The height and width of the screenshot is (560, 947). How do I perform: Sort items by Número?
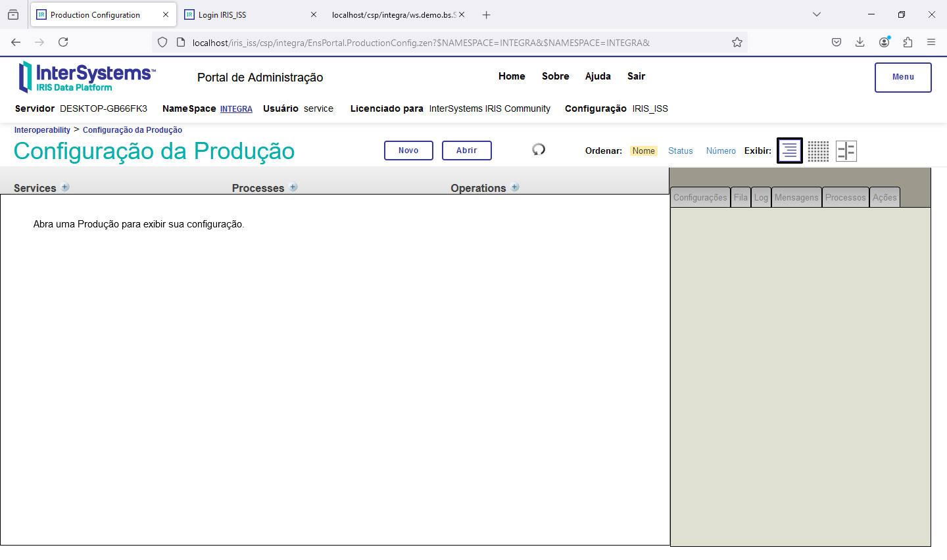click(721, 151)
